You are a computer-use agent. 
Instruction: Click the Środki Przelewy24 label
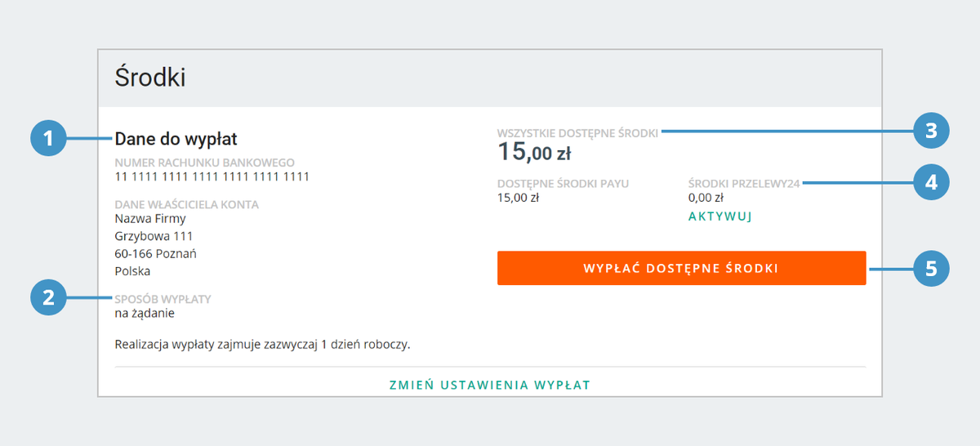point(744,184)
